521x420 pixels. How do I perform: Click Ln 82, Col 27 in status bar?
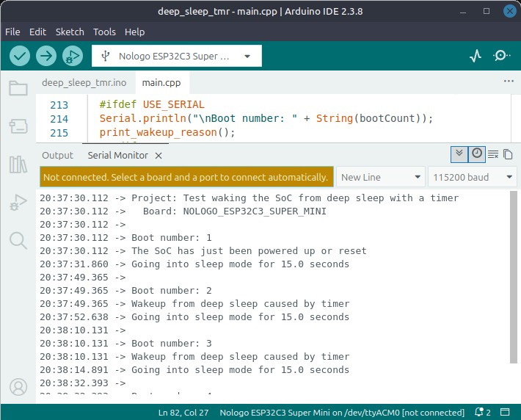pos(183,413)
